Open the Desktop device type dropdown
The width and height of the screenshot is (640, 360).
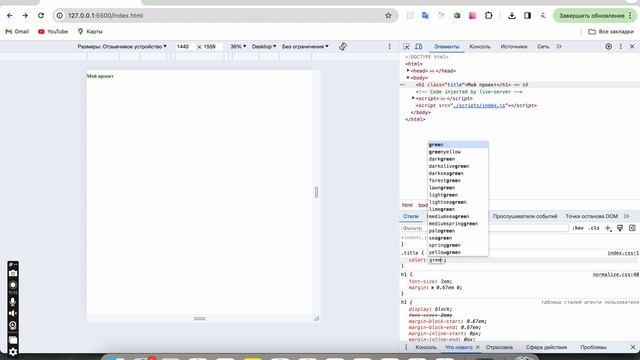(264, 47)
